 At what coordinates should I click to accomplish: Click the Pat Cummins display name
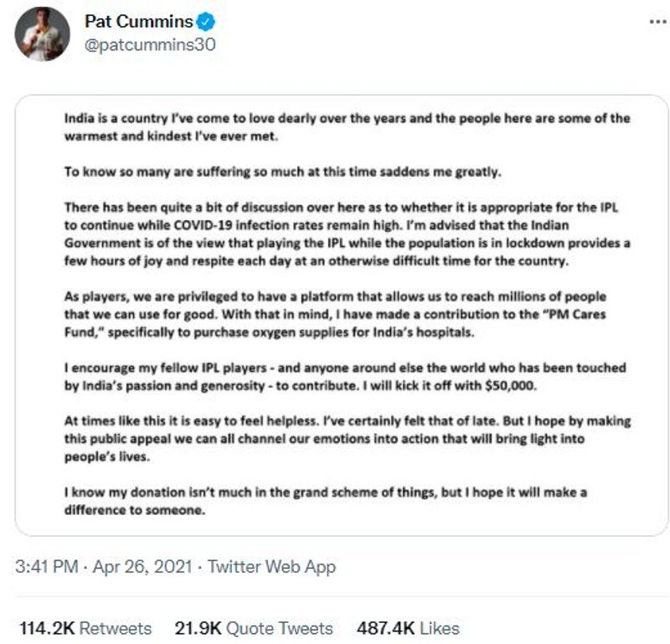click(138, 22)
